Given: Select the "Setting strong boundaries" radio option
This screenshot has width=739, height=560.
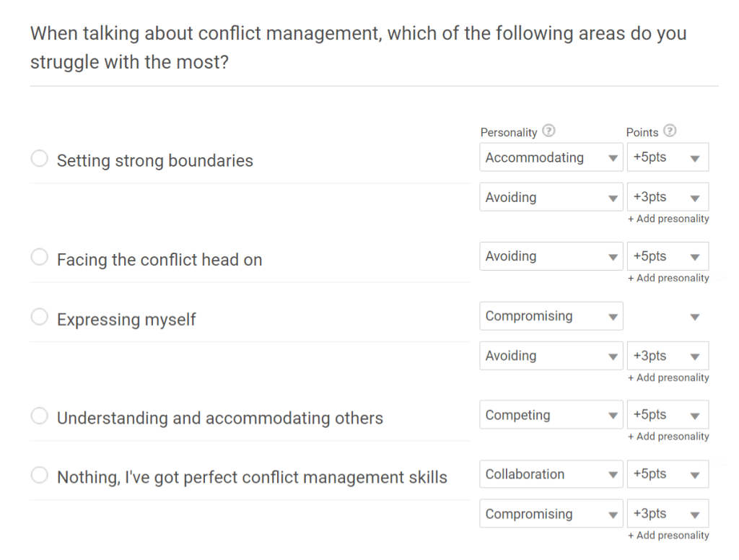Looking at the screenshot, I should [x=40, y=159].
